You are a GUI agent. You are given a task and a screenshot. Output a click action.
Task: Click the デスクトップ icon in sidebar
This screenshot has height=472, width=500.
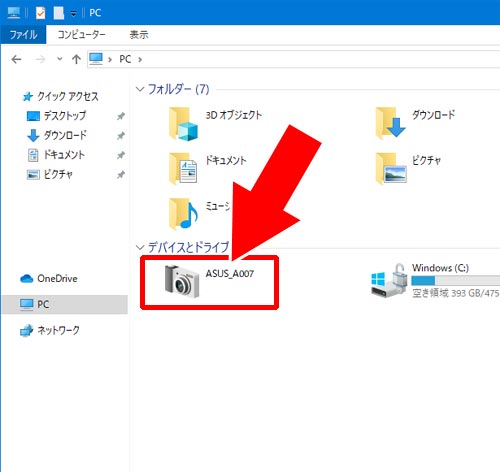coord(33,116)
